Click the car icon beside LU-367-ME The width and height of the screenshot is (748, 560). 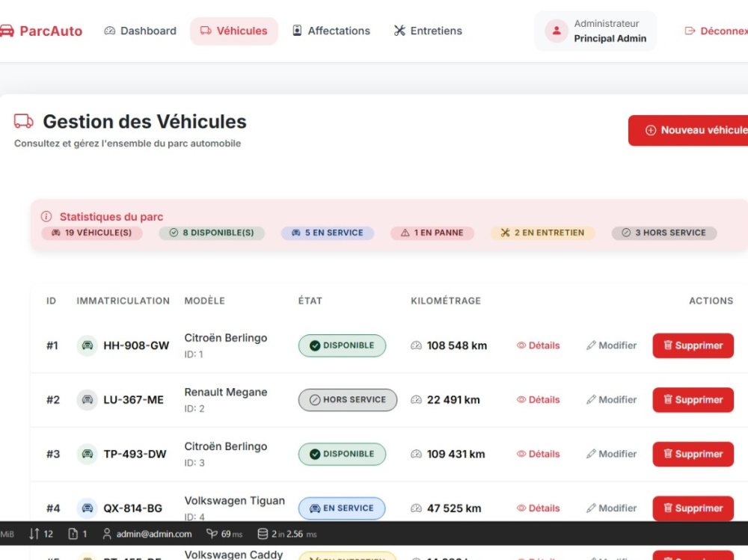click(88, 400)
